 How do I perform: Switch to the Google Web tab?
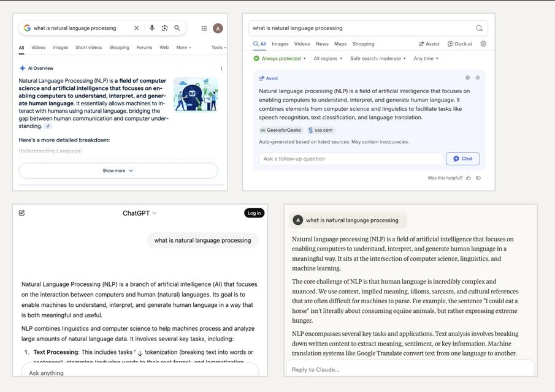click(164, 47)
